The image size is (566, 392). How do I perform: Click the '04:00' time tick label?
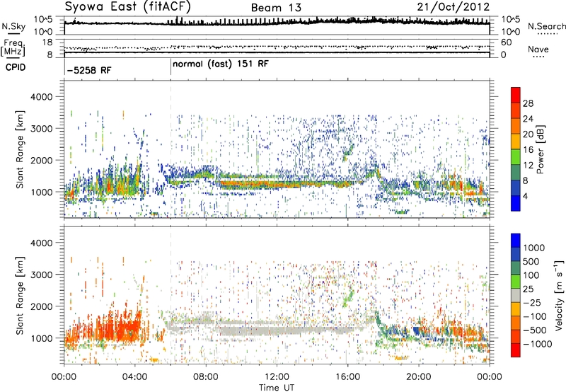[x=135, y=377]
